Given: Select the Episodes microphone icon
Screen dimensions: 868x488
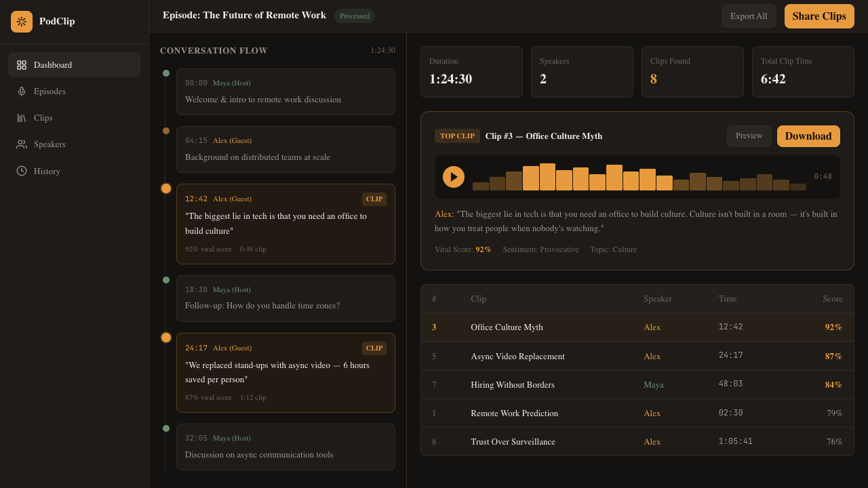Looking at the screenshot, I should click(22, 91).
